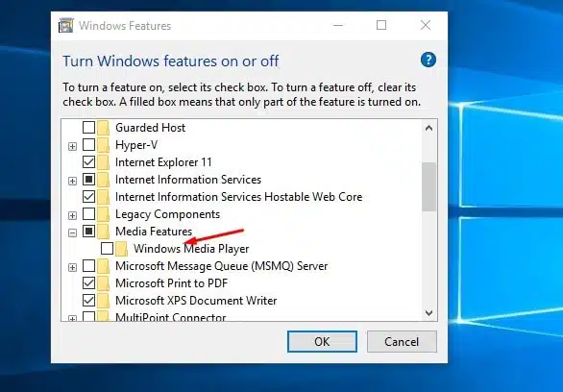Click the Media Features folder icon
This screenshot has width=563, height=392.
click(104, 232)
